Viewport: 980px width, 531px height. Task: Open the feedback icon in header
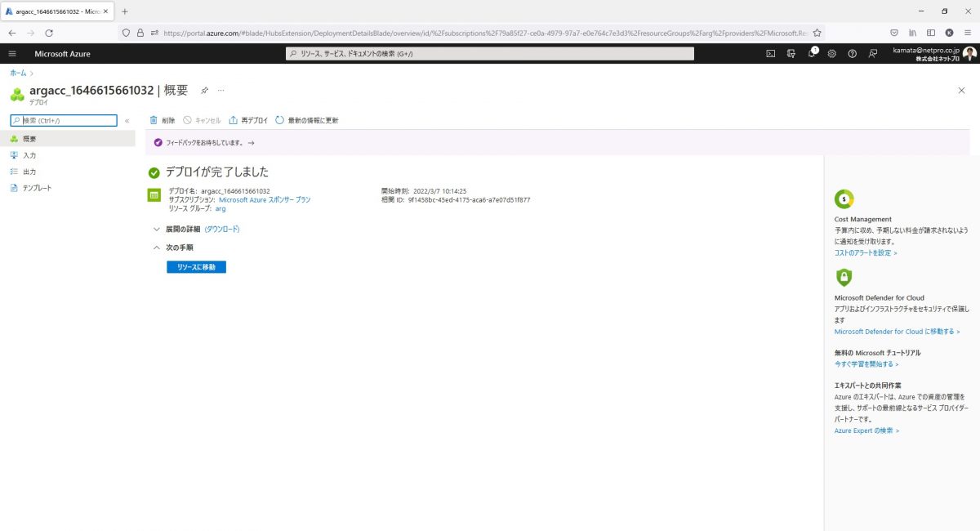(x=873, y=54)
